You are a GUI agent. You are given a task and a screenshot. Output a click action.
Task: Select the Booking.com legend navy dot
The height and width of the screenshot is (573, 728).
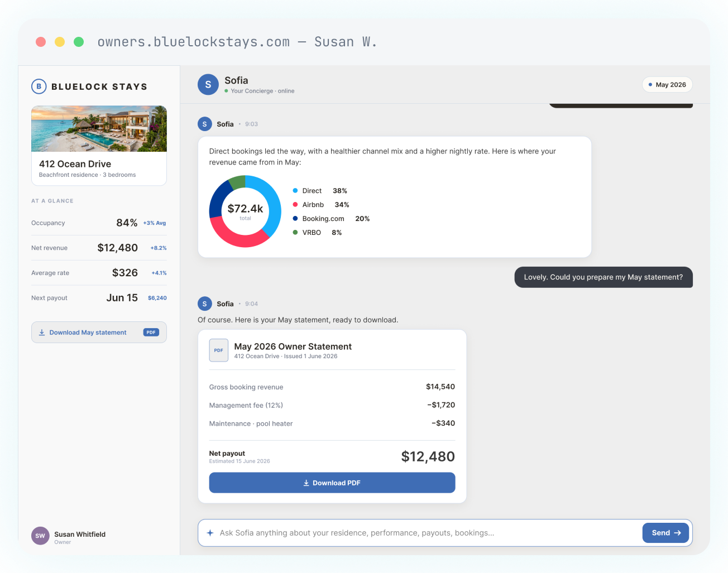point(295,219)
